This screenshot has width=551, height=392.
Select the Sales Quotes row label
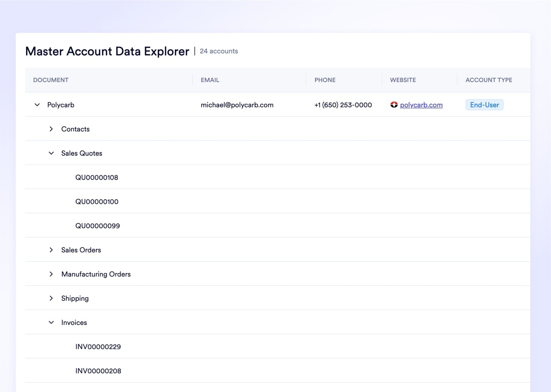coord(82,153)
